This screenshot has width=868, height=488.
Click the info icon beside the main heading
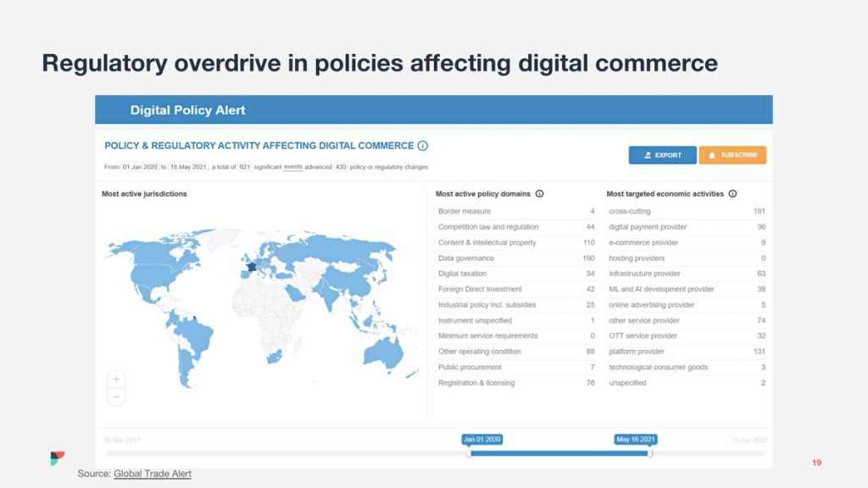pyautogui.click(x=423, y=146)
